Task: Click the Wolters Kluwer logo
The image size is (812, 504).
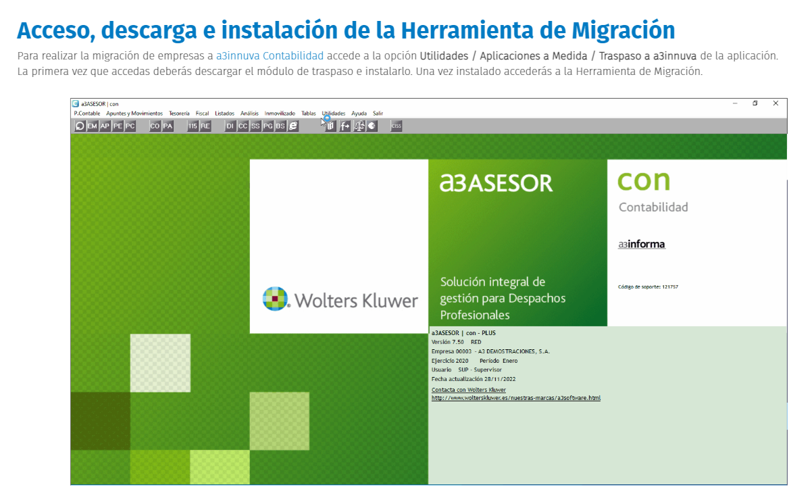Action: point(340,299)
